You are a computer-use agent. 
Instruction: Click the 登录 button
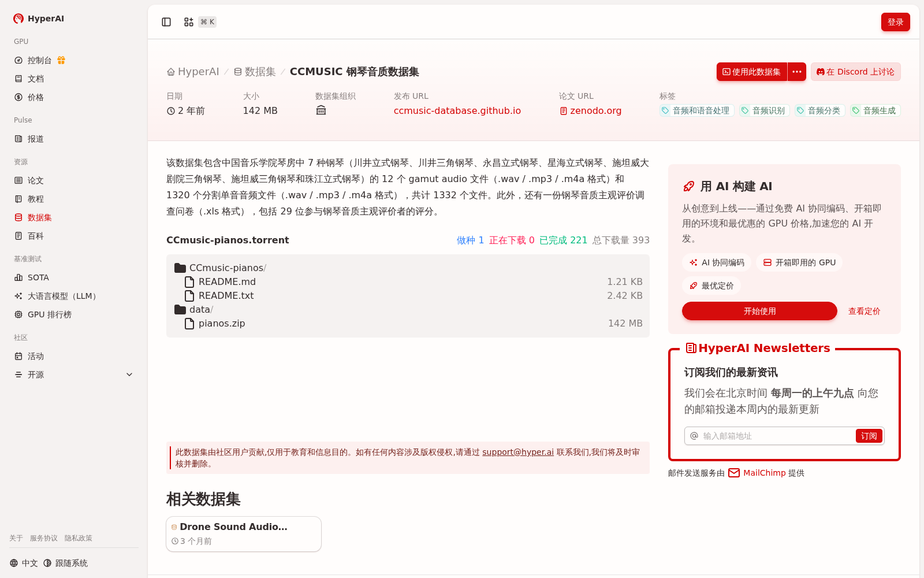click(x=895, y=22)
